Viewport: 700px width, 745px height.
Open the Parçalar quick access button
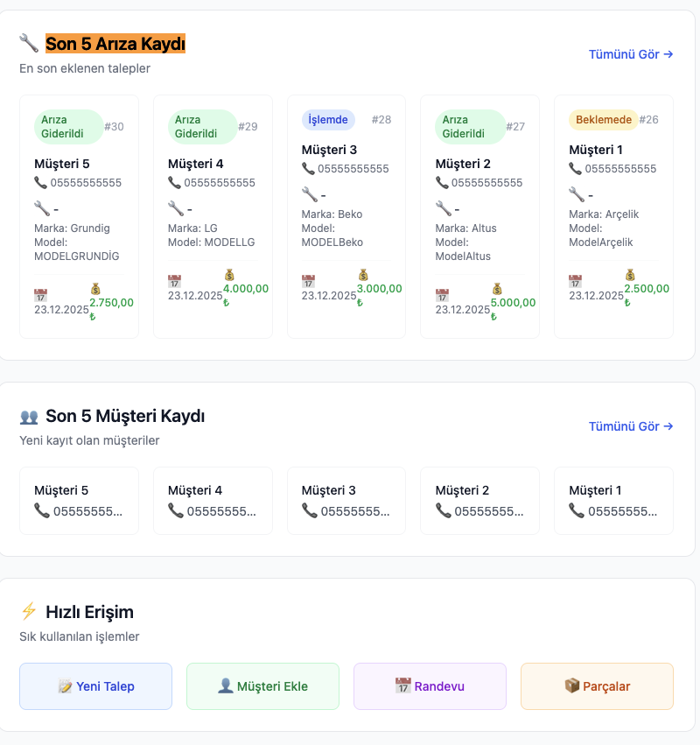pos(597,686)
